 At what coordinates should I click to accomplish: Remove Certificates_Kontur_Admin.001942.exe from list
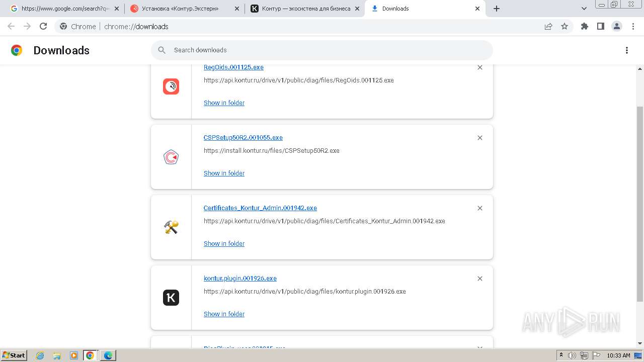coord(480,208)
